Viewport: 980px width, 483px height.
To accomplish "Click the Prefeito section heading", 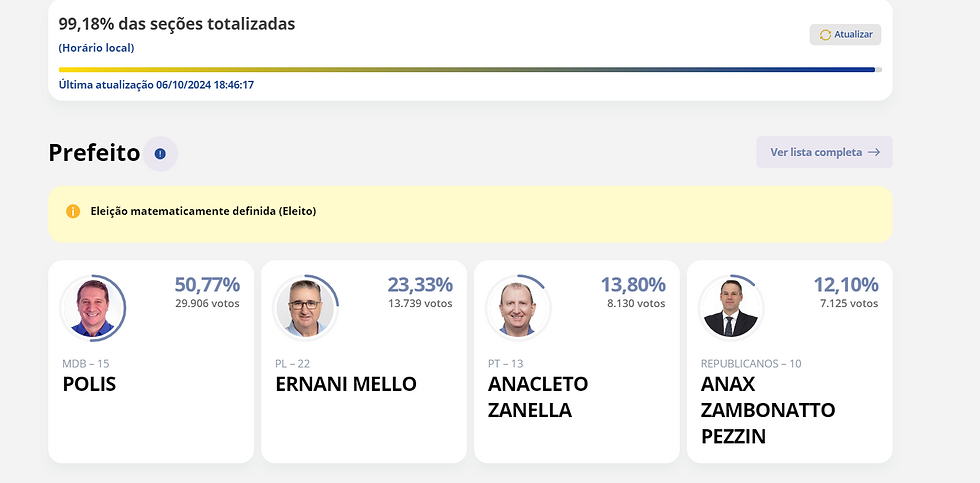I will point(94,152).
